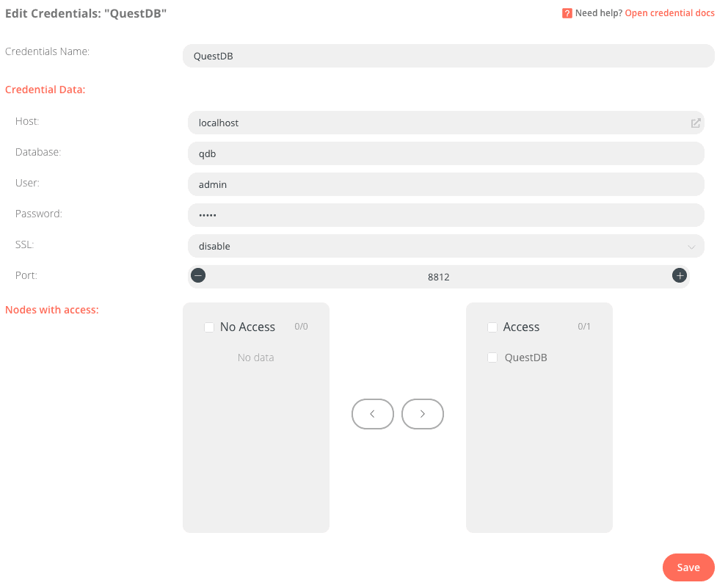
Task: Check the QuestDB node checkbox
Action: tap(492, 358)
